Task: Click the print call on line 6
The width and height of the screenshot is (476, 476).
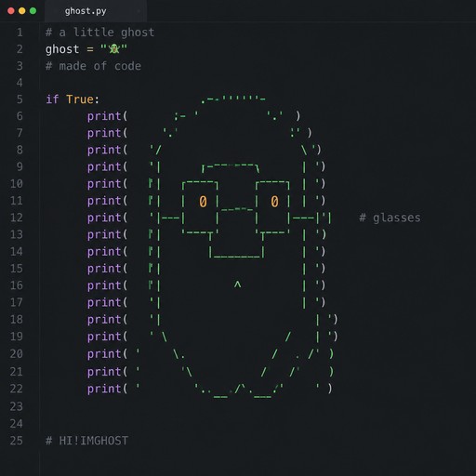Action: pyautogui.click(x=104, y=116)
